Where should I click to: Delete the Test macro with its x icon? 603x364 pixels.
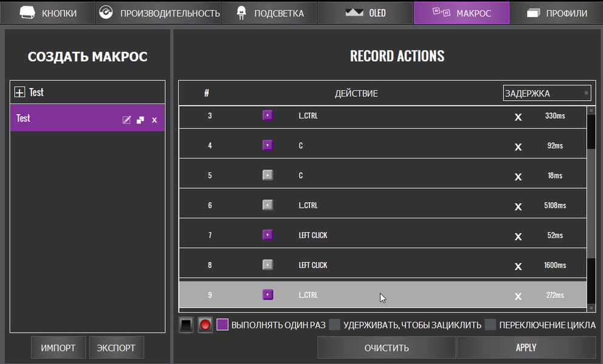tap(154, 120)
